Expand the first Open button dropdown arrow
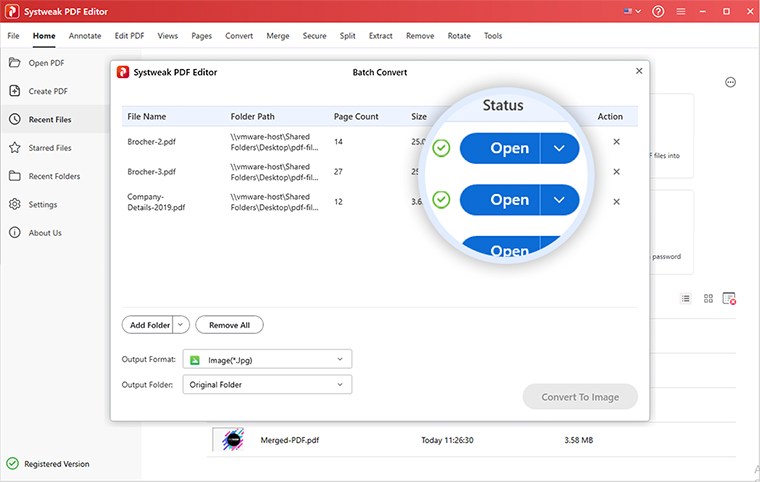 (x=559, y=148)
